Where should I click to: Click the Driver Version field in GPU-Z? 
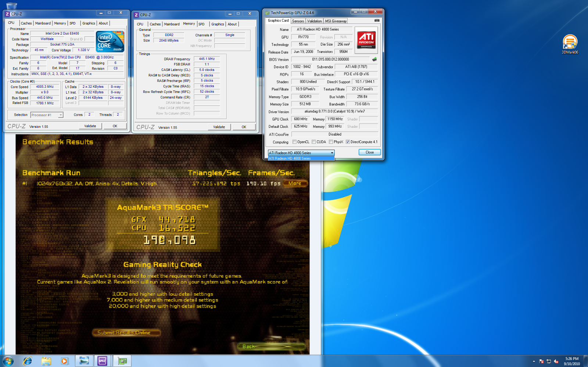[x=334, y=111]
